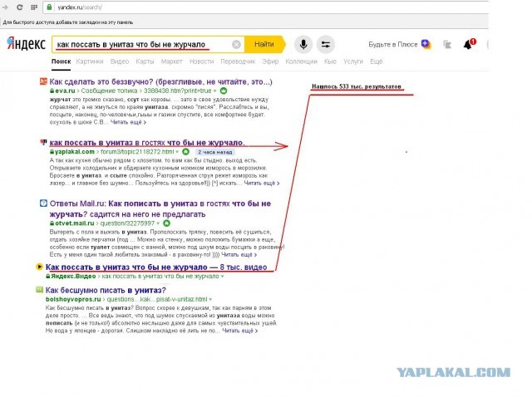Start voice search with the microphone icon

(x=303, y=44)
